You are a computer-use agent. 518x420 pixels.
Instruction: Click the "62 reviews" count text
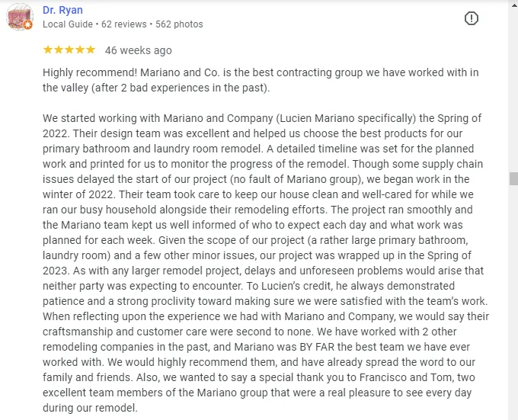coord(123,24)
